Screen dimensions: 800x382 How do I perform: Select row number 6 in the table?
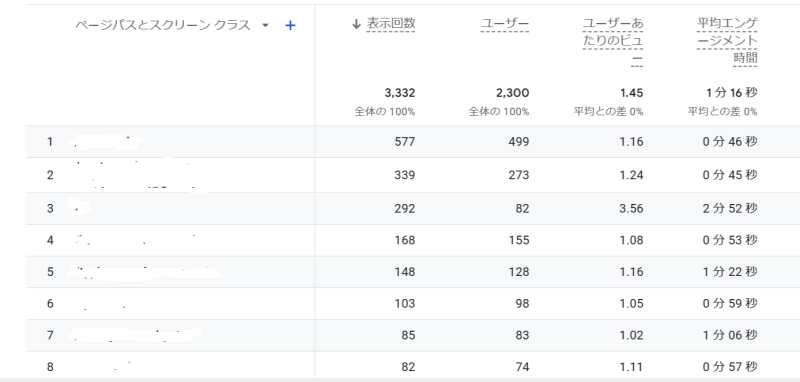(x=50, y=304)
